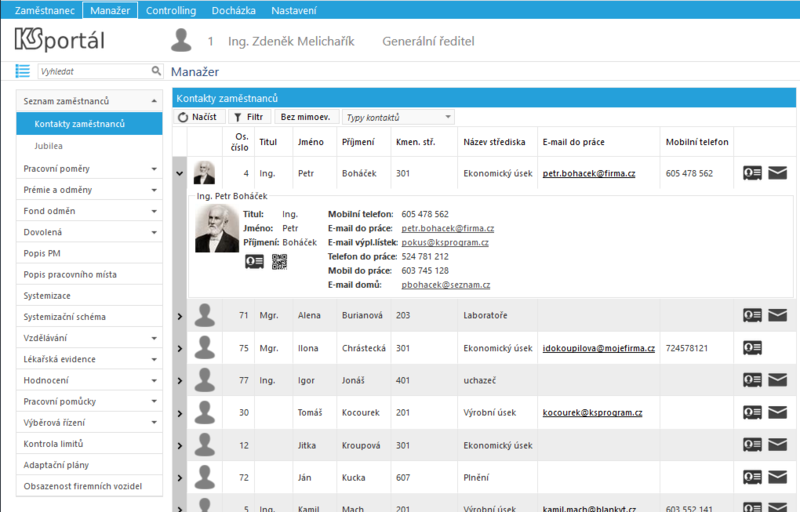Click envelope icon in Kocourek row
800x512 pixels.
click(x=778, y=413)
